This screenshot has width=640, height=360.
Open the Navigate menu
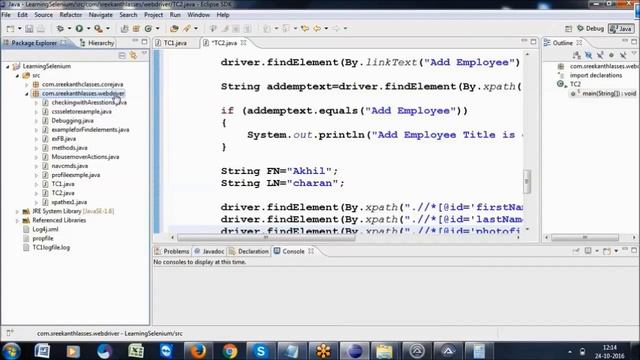[100, 15]
